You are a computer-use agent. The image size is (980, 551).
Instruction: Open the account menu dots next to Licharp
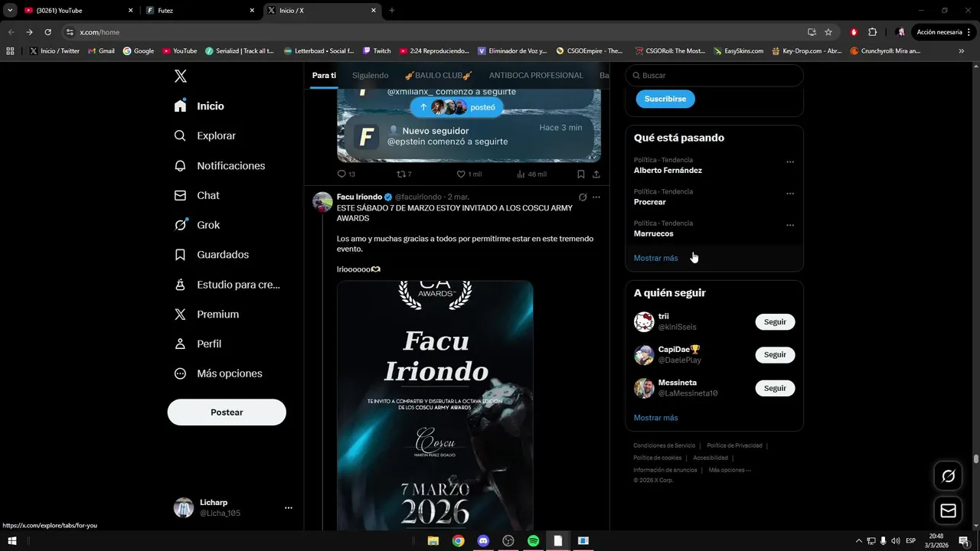tap(289, 508)
